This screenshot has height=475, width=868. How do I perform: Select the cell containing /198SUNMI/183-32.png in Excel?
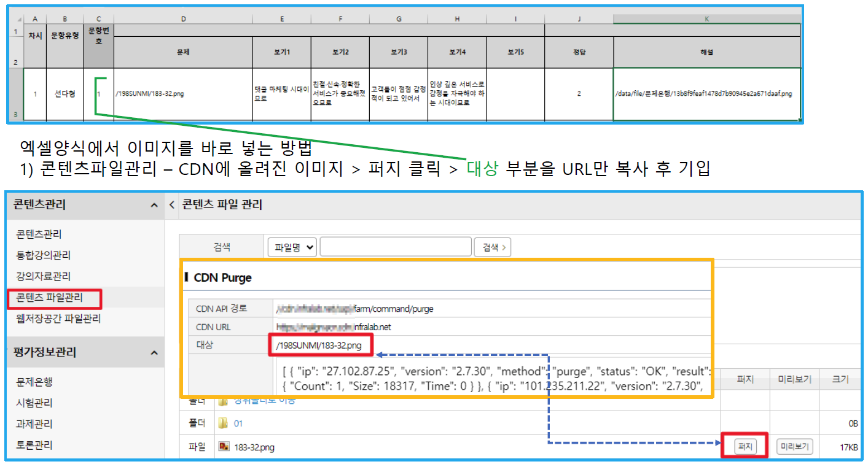pyautogui.click(x=183, y=94)
